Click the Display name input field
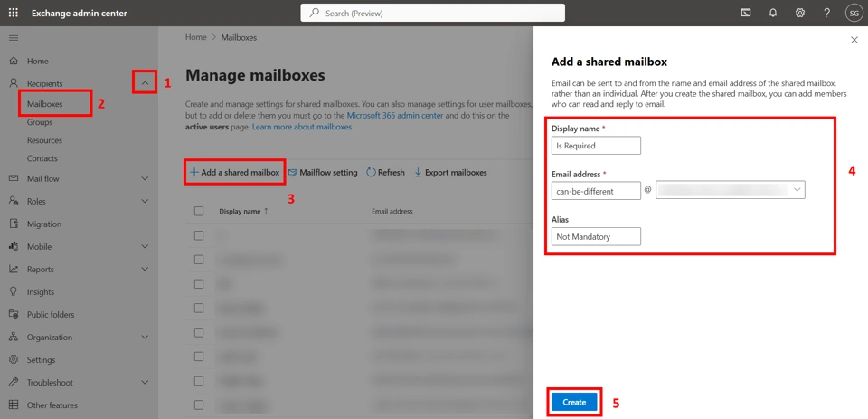 coord(596,146)
